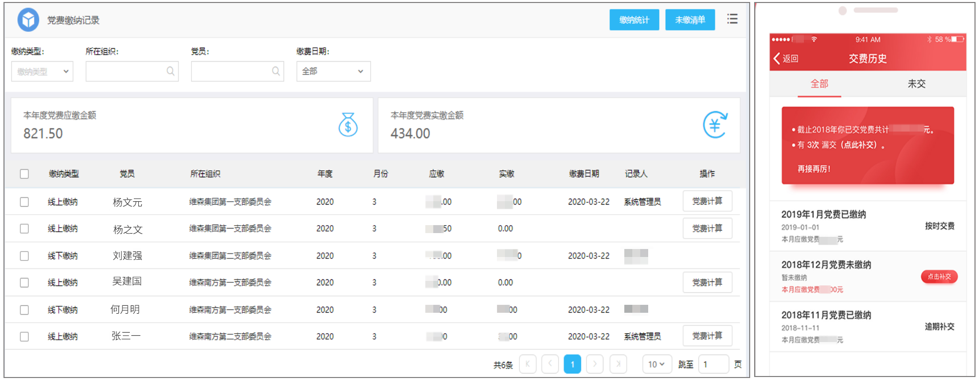Click the 缴纳统计 button
Image resolution: width=980 pixels, height=381 pixels.
click(634, 20)
